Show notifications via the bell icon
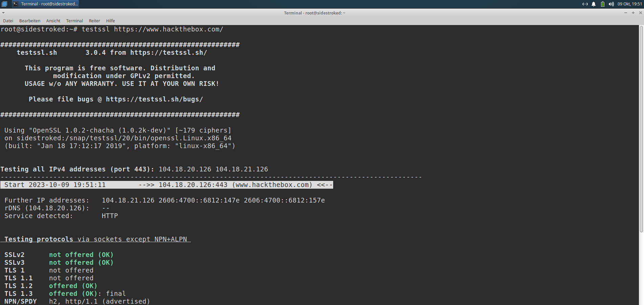Screen dimensions: 644x305 pyautogui.click(x=594, y=4)
